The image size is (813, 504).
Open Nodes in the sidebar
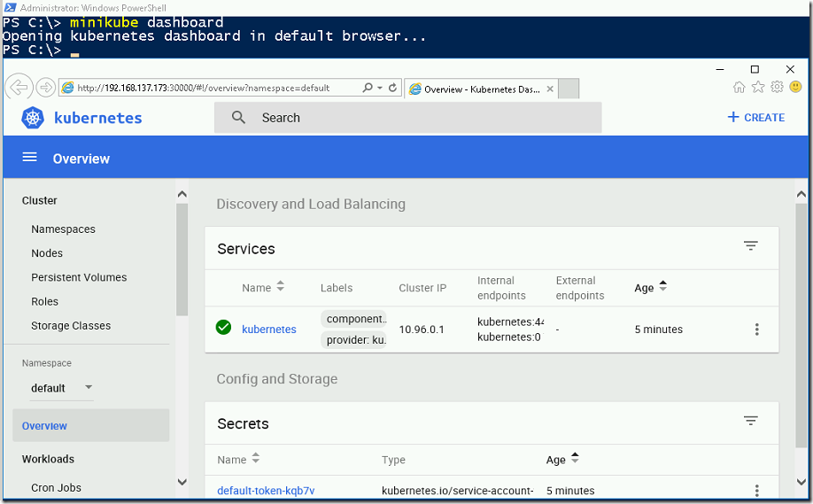(x=47, y=253)
